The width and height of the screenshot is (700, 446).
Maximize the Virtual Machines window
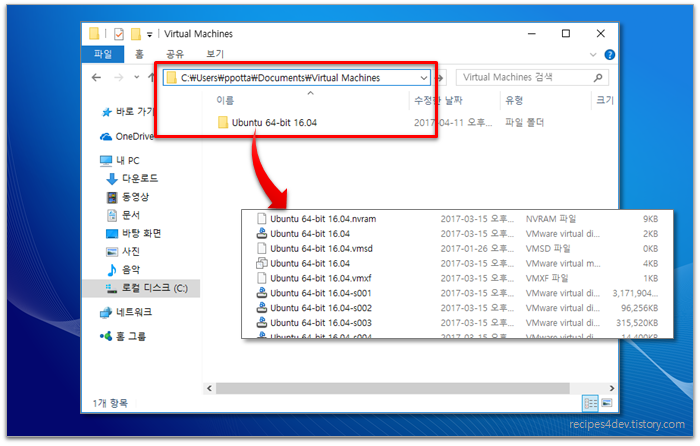[x=566, y=34]
